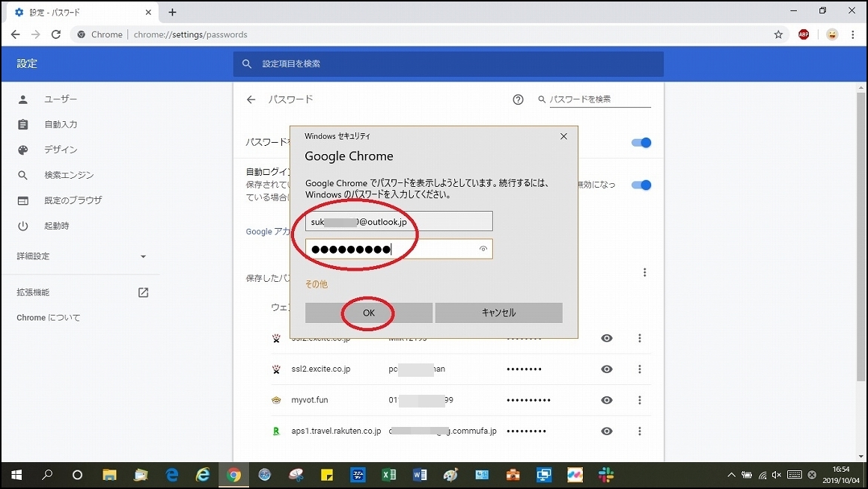Launch Internet Explorer from the taskbar

204,475
